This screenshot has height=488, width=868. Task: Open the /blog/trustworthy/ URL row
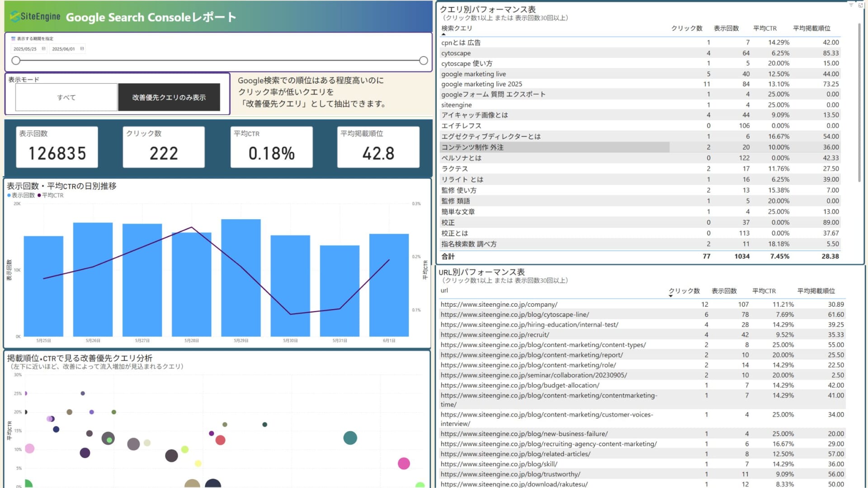point(642,474)
